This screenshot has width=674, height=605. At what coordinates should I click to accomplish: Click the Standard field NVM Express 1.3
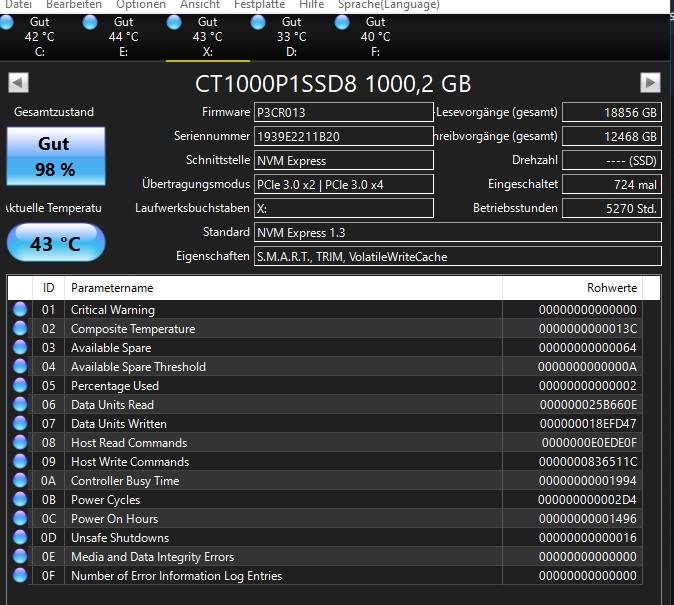(457, 233)
